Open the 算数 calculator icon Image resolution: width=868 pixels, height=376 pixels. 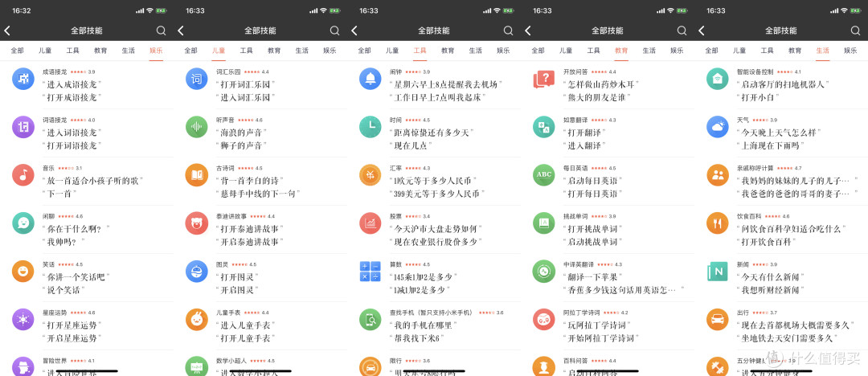click(x=370, y=271)
